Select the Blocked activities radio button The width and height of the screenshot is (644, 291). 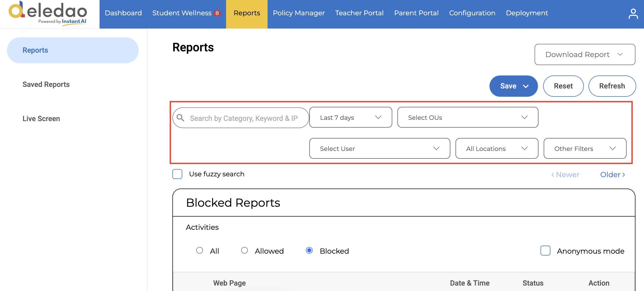tap(309, 251)
